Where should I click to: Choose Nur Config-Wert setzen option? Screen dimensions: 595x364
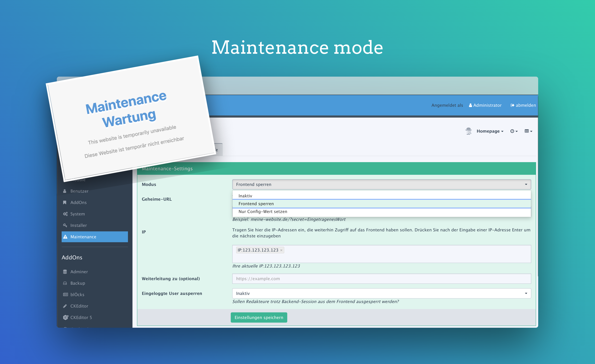tap(263, 212)
